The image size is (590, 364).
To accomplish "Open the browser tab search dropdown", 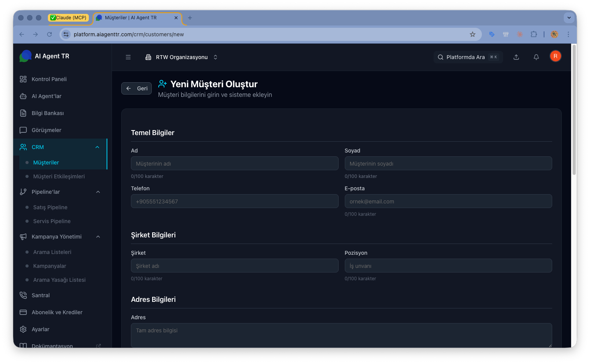I will [569, 18].
